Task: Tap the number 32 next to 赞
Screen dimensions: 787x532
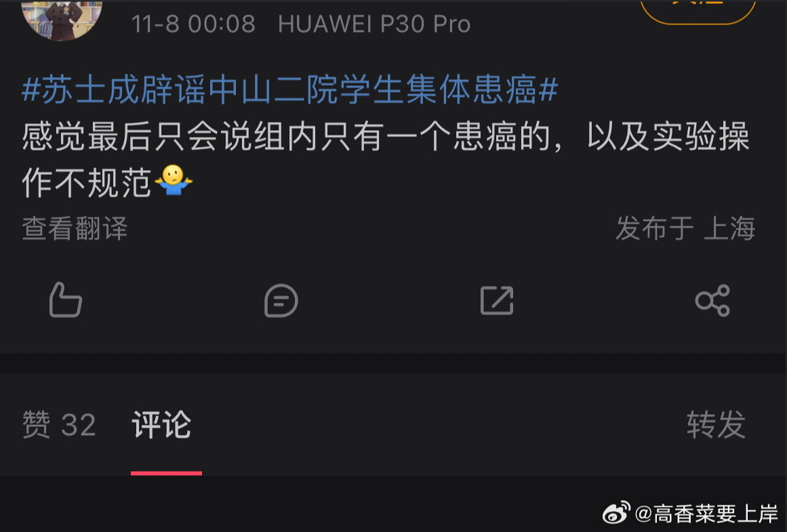Action: click(x=79, y=425)
